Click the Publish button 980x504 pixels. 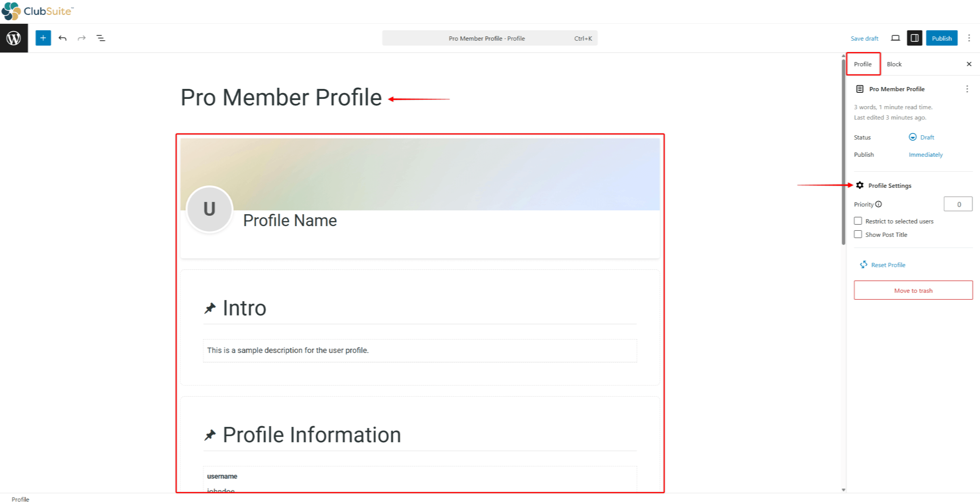942,38
